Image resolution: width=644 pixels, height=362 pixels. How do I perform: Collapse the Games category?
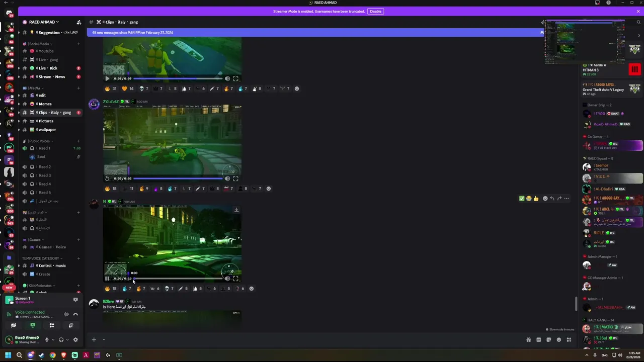click(x=34, y=239)
